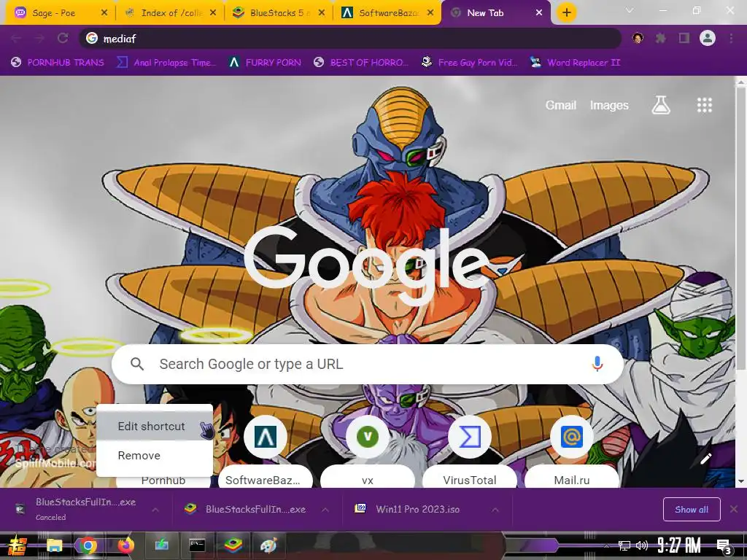
Task: Open BlueStacks from the taskbar
Action: click(x=233, y=545)
